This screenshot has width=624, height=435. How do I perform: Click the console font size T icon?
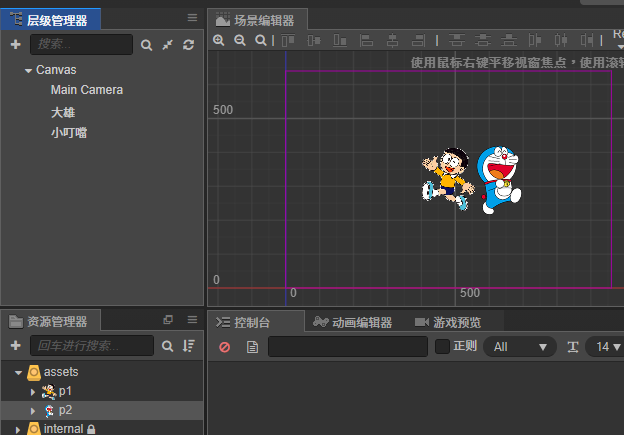click(573, 347)
